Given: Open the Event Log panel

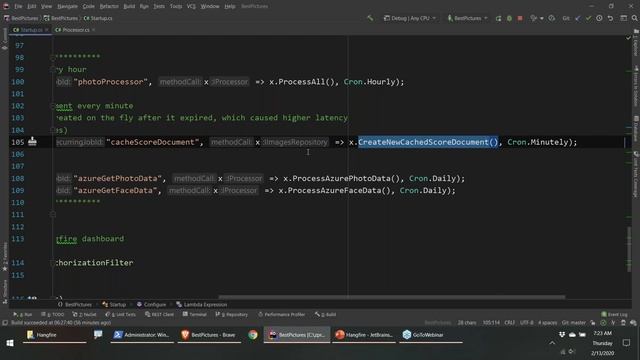Looking at the screenshot, I should coord(614,314).
